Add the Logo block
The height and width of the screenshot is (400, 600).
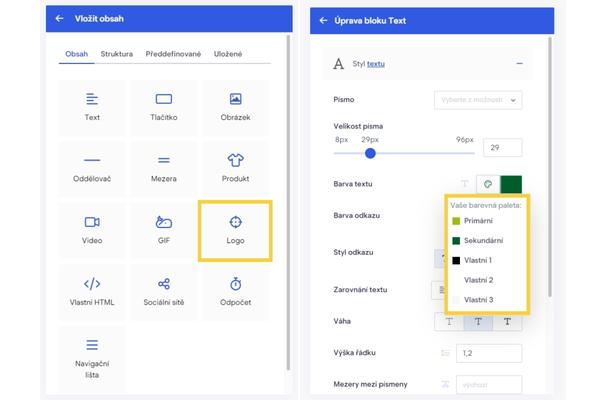click(235, 230)
